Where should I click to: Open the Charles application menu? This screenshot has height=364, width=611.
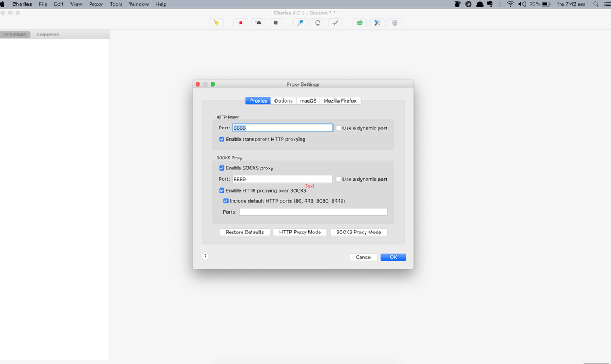click(x=22, y=4)
